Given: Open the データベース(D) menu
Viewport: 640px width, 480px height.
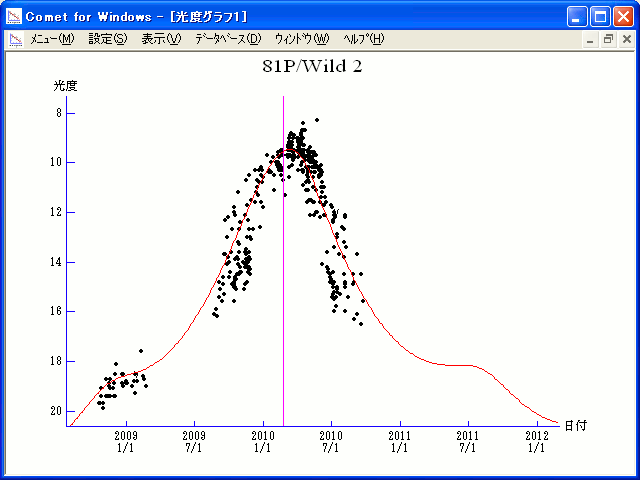Looking at the screenshot, I should [x=228, y=39].
